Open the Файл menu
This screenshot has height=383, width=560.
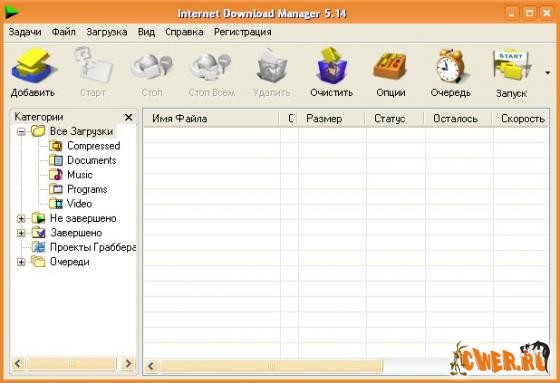[x=64, y=32]
